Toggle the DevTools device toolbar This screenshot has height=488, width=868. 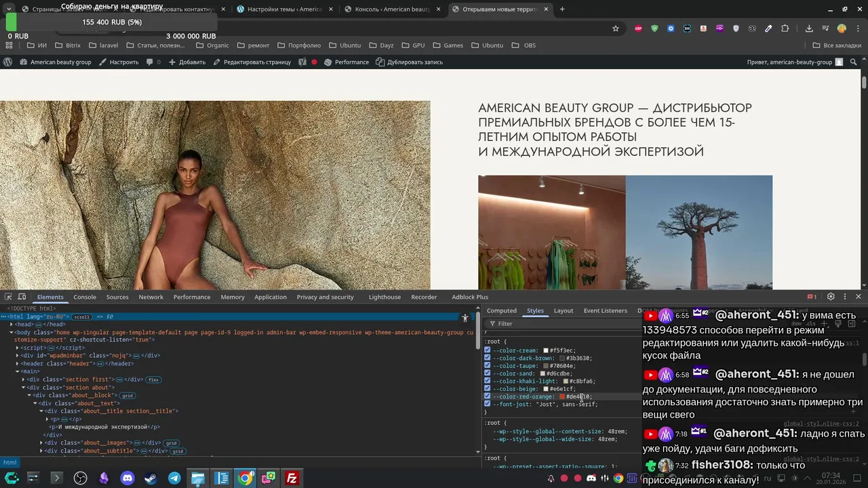click(22, 297)
